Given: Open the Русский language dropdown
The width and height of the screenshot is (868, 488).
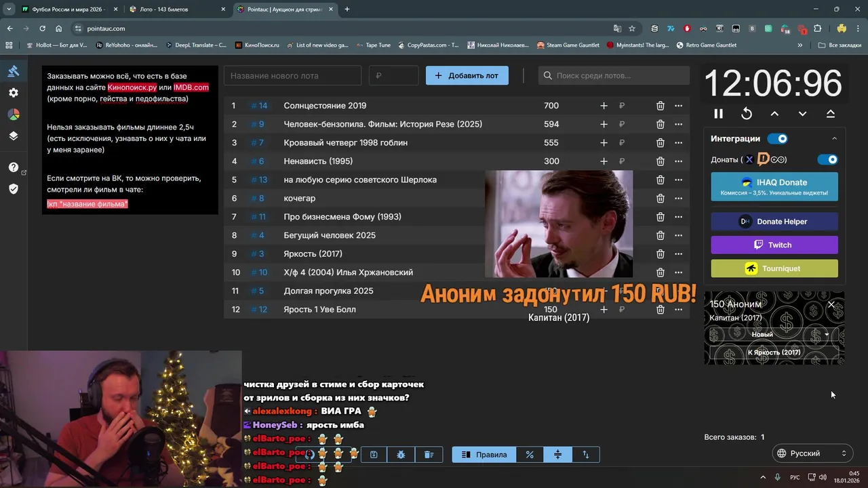Looking at the screenshot, I should (x=812, y=453).
